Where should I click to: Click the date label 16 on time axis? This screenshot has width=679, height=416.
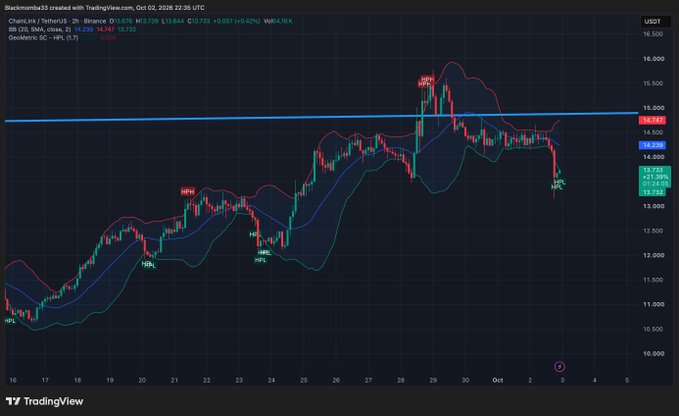point(13,380)
